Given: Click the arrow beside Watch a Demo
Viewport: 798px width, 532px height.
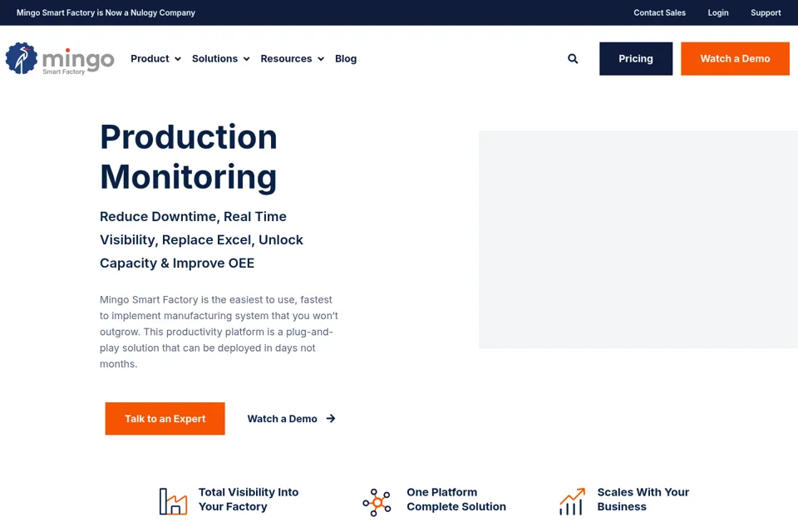Looking at the screenshot, I should tap(331, 418).
